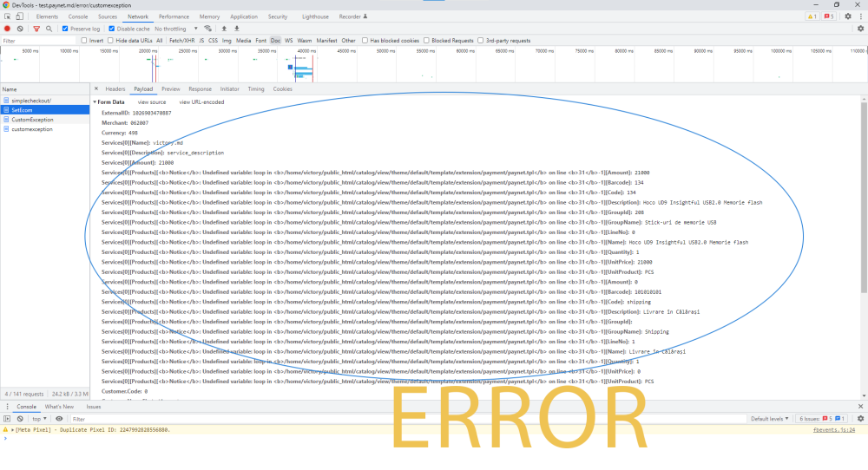Image resolution: width=868 pixels, height=470 pixels.
Task: Activate the inspect element picker icon
Action: tap(8, 16)
